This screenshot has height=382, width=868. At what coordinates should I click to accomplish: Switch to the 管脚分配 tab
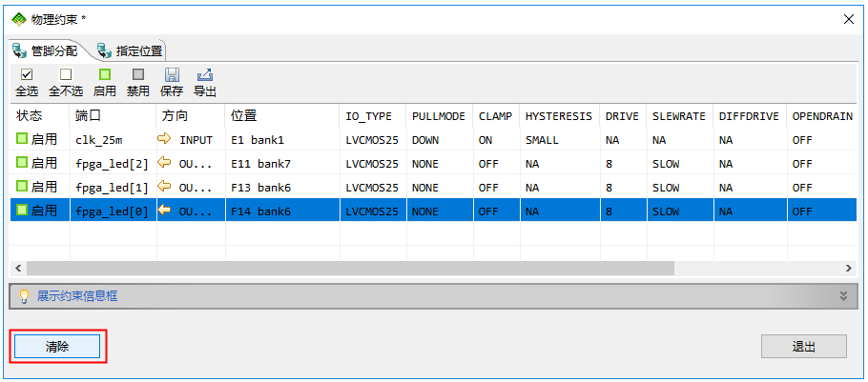[x=46, y=50]
